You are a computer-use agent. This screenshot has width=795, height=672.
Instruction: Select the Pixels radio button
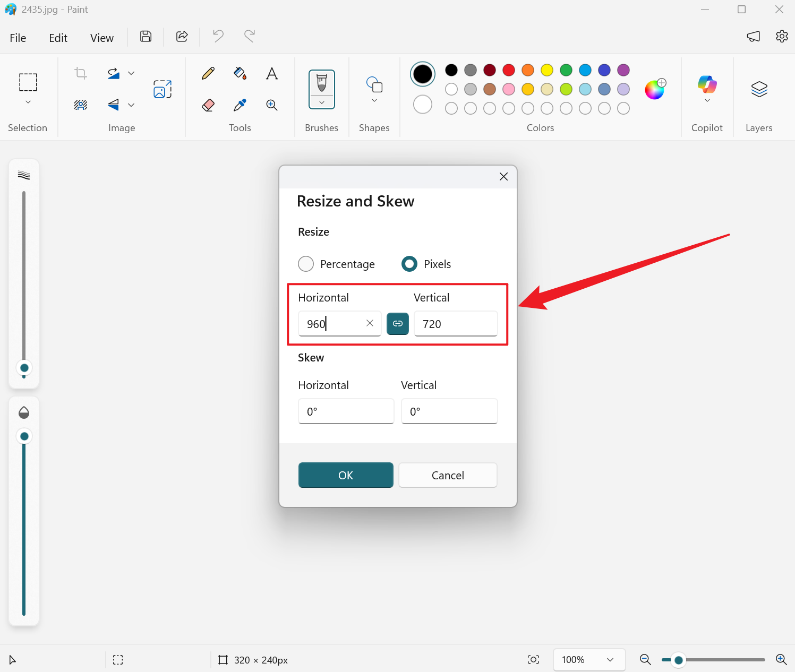[409, 264]
